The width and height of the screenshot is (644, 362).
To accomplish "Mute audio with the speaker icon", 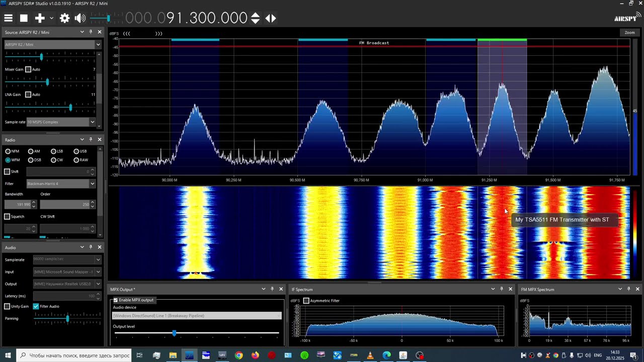I will point(80,18).
